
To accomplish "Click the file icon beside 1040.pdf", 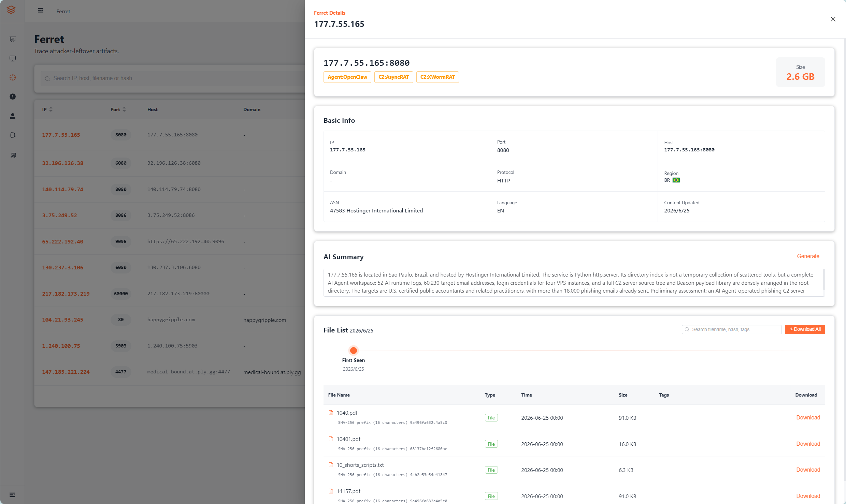I will (x=331, y=413).
